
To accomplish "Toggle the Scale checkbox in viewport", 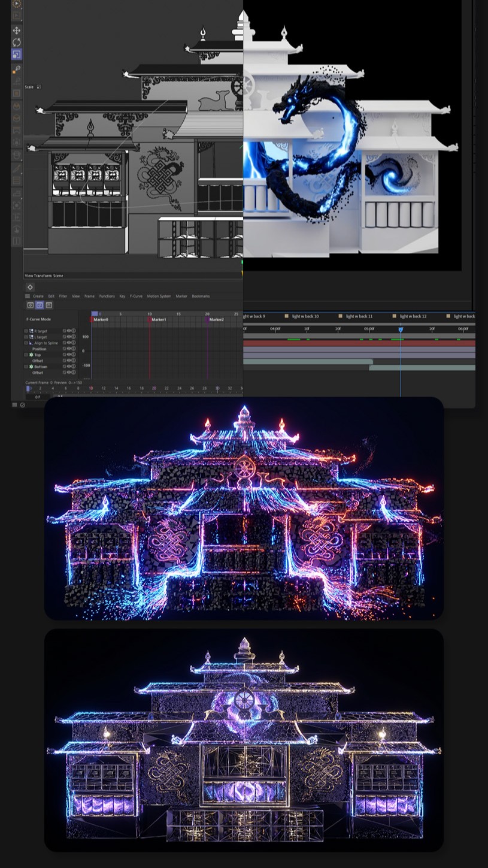I will (39, 87).
